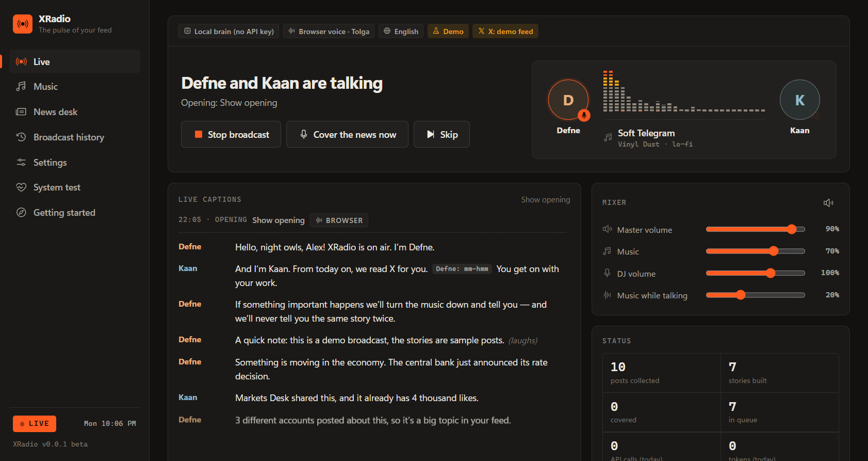Open the Music section in sidebar
The width and height of the screenshot is (868, 461).
point(75,87)
